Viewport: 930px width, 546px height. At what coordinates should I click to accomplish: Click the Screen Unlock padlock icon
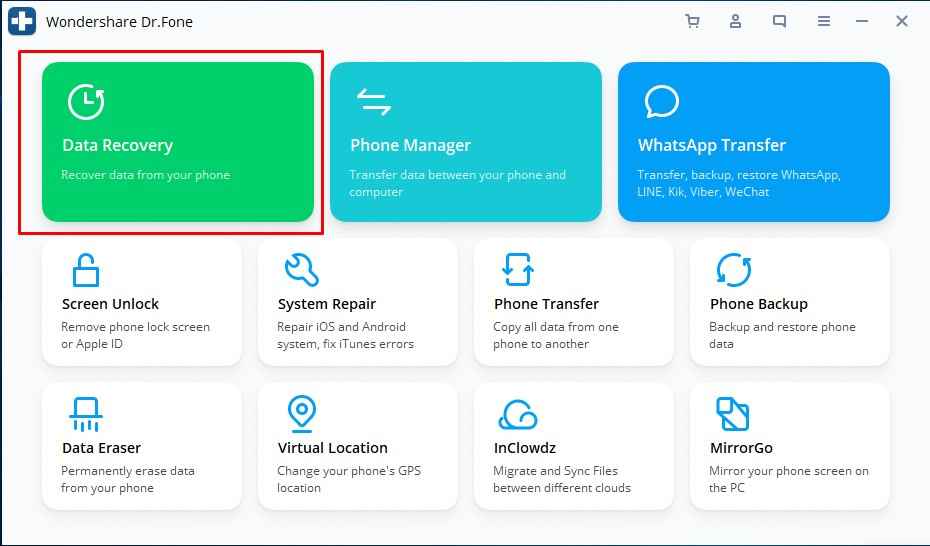pyautogui.click(x=85, y=270)
